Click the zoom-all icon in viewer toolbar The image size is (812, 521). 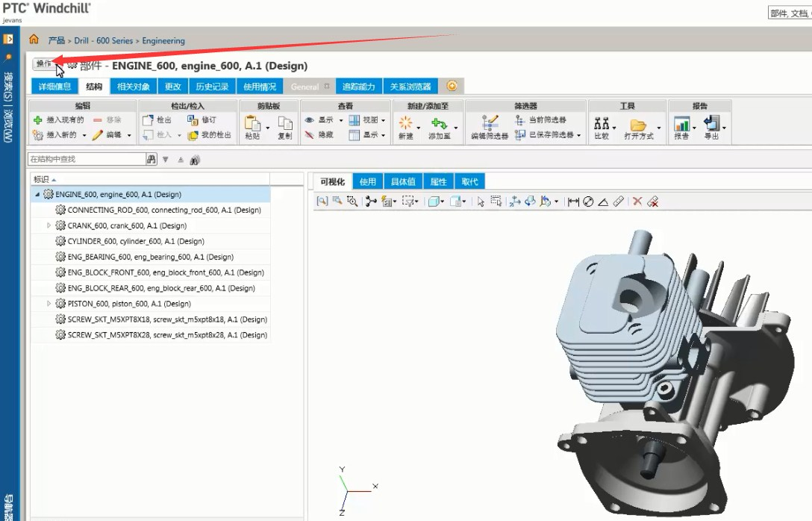pyautogui.click(x=322, y=201)
